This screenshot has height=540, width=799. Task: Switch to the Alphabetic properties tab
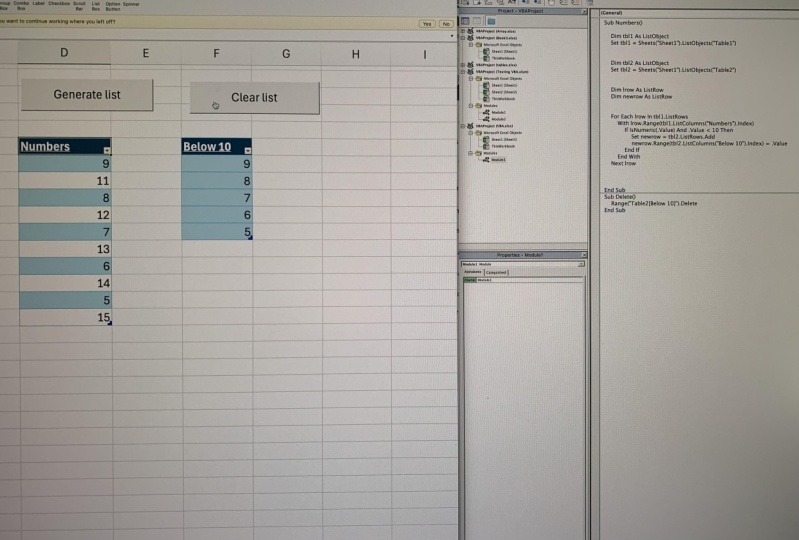click(472, 272)
